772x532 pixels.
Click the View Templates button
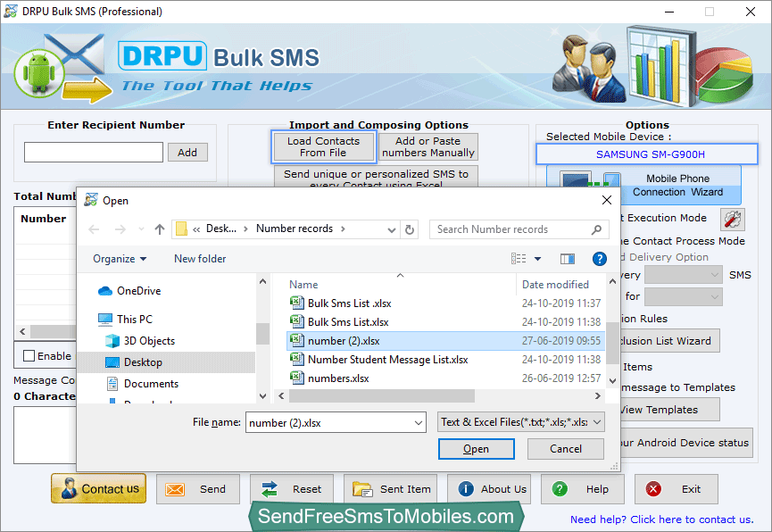coord(669,410)
